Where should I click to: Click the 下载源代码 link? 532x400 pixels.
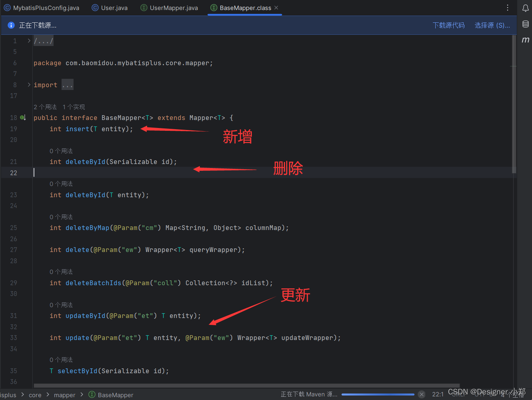point(448,25)
